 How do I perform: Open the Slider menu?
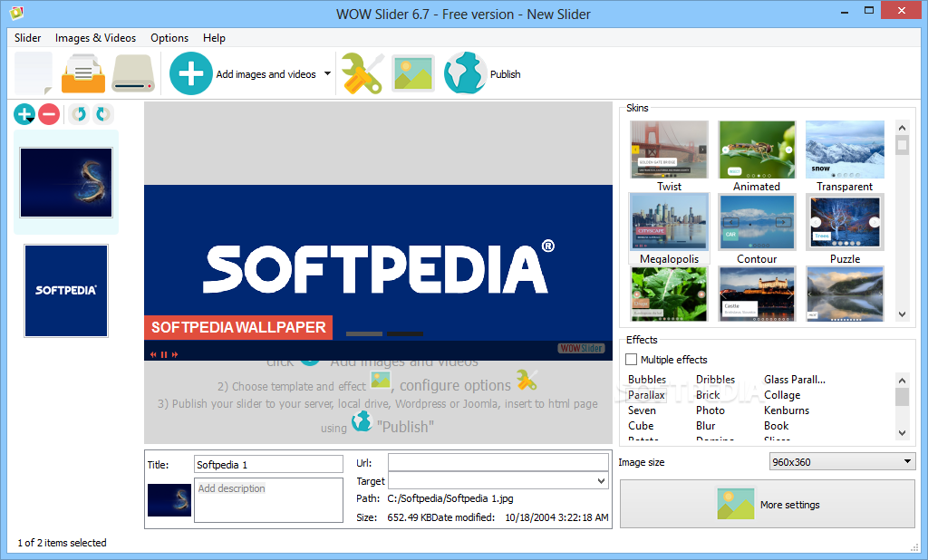tap(28, 37)
